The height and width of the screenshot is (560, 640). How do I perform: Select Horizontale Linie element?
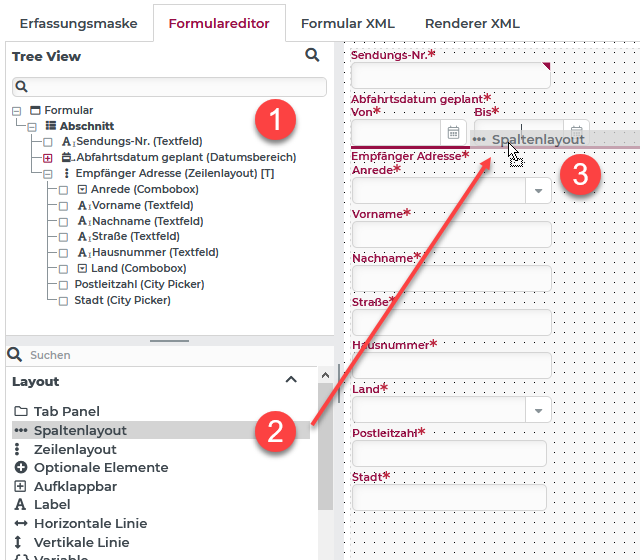coord(80,523)
